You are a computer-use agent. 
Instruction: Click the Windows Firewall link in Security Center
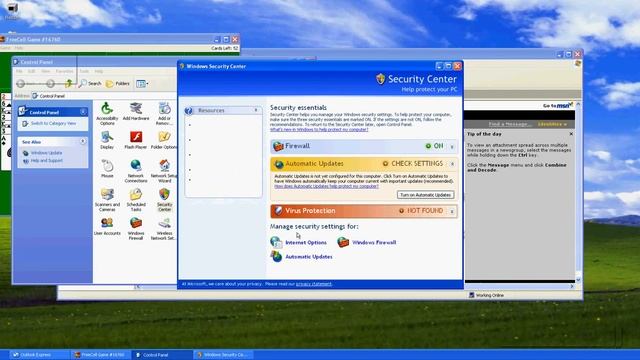point(374,242)
